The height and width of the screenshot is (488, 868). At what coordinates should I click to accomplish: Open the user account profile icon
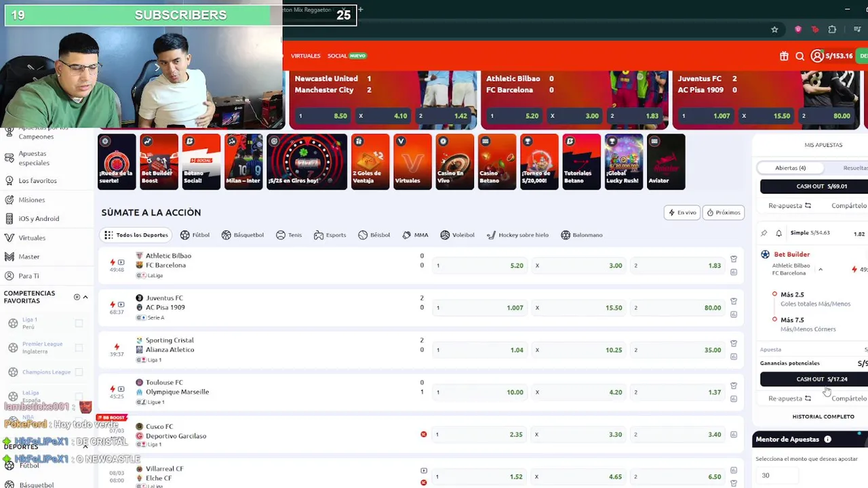[x=817, y=56]
